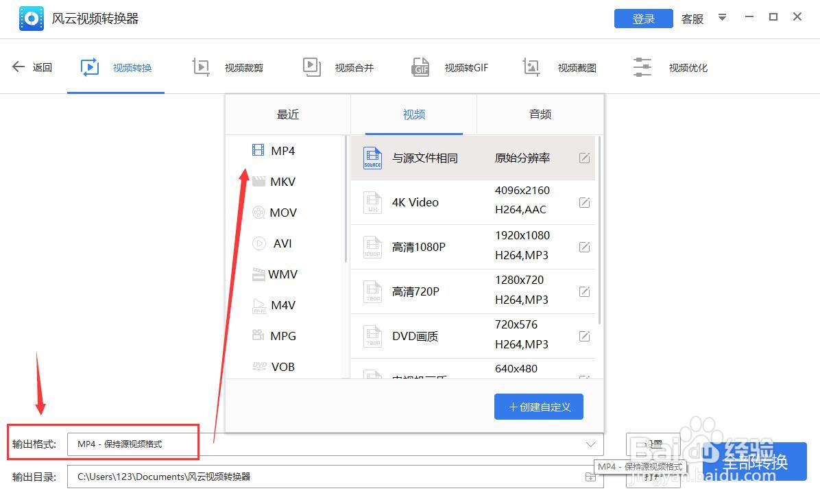Select the AVI output format
820x504 pixels.
282,243
